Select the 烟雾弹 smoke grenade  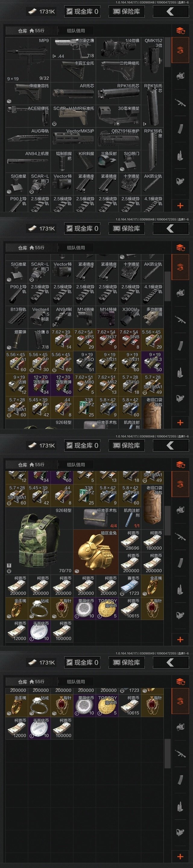(x=17, y=339)
